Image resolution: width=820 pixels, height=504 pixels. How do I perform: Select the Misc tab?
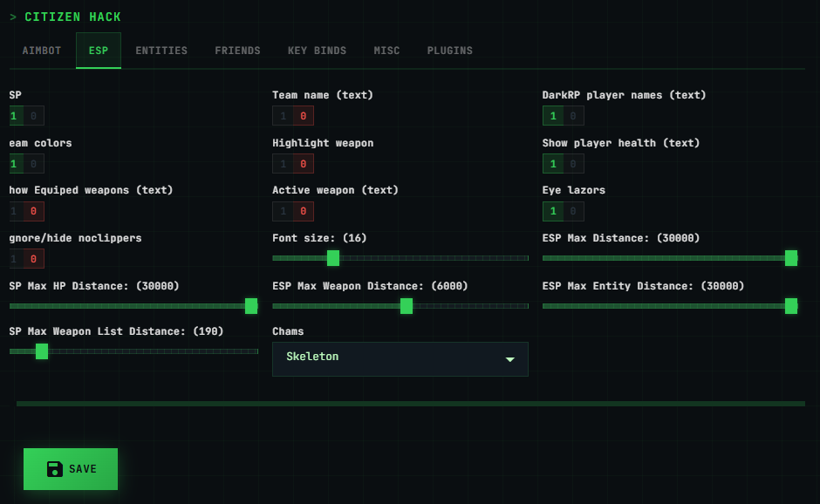click(386, 51)
